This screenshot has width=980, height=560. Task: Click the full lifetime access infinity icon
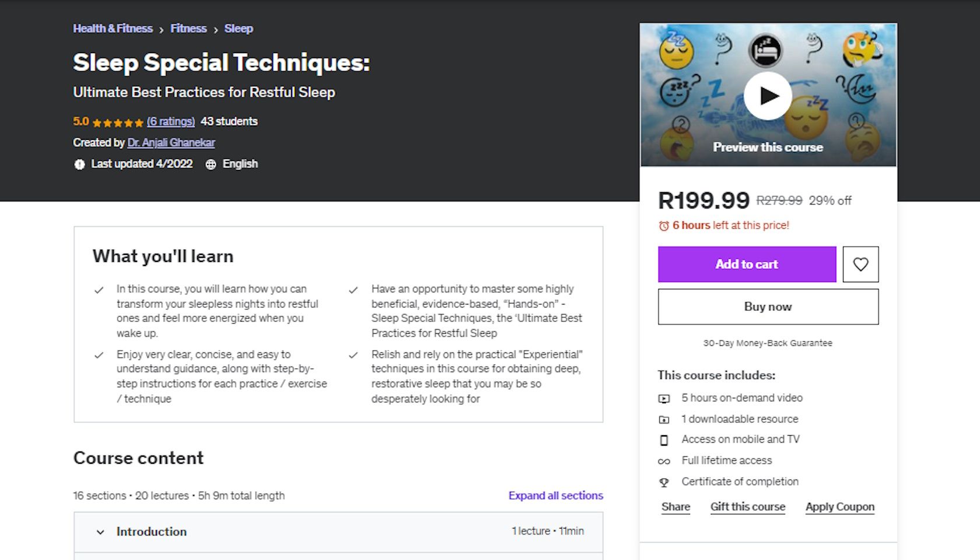coord(664,460)
